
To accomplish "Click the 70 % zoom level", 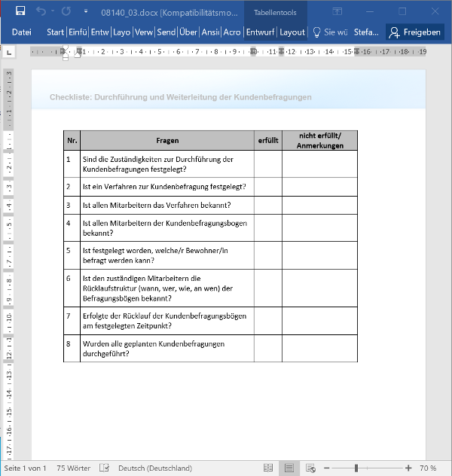I will (x=428, y=468).
